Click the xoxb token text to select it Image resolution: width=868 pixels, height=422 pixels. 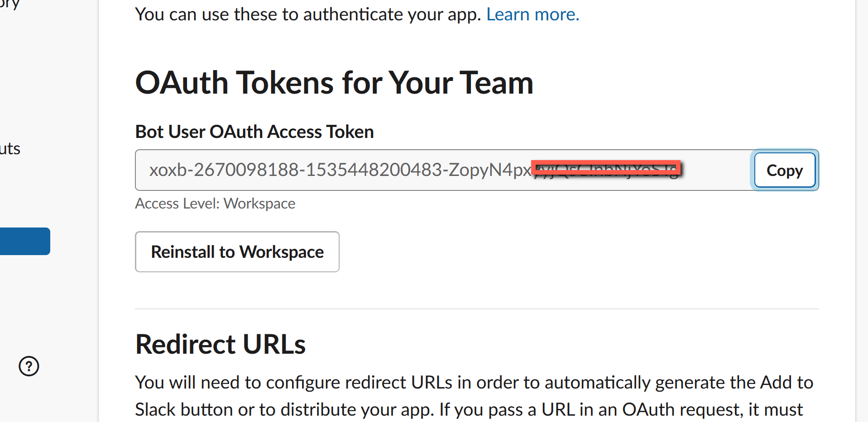point(340,170)
